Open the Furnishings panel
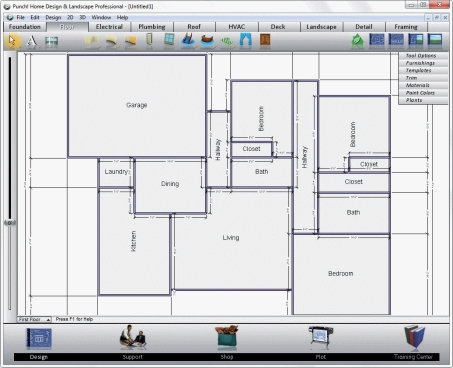The width and height of the screenshot is (453, 368). tap(423, 63)
